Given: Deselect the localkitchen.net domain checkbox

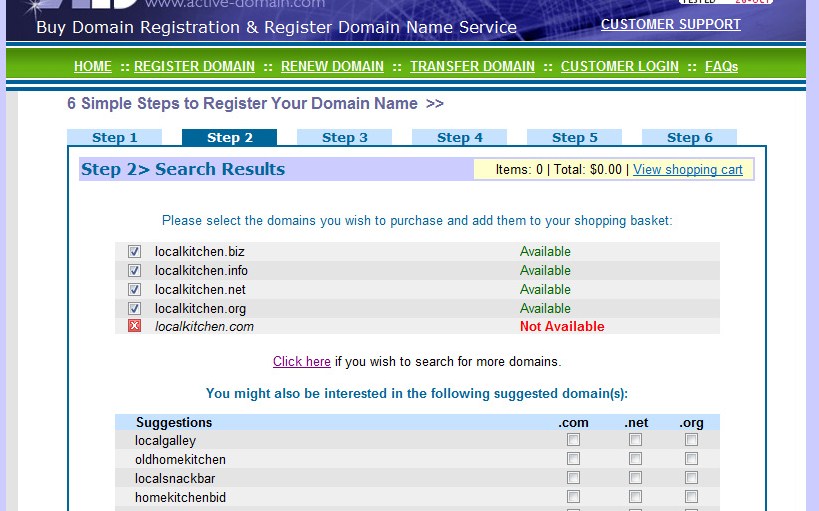Looking at the screenshot, I should pyautogui.click(x=135, y=290).
